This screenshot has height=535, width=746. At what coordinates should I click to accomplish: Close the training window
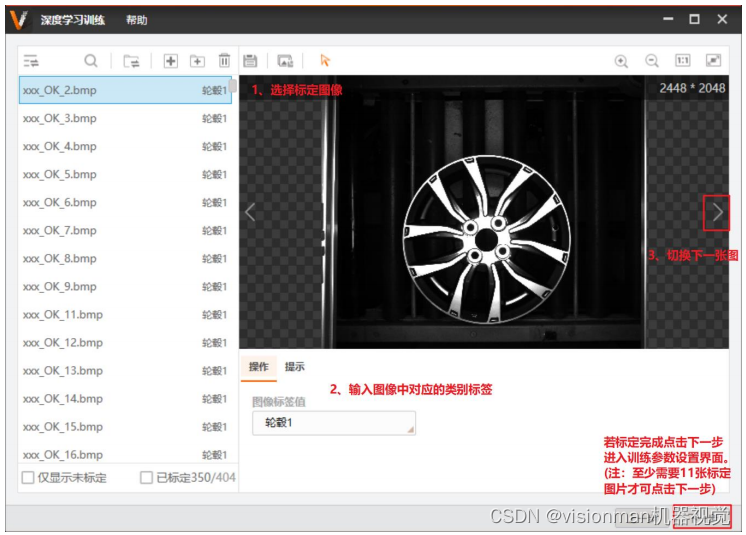tap(722, 19)
